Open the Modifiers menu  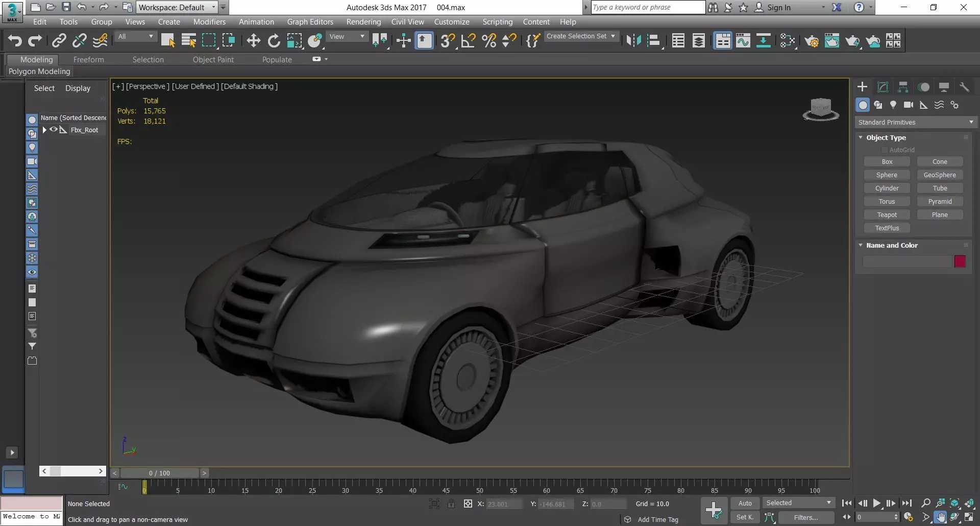coord(209,22)
